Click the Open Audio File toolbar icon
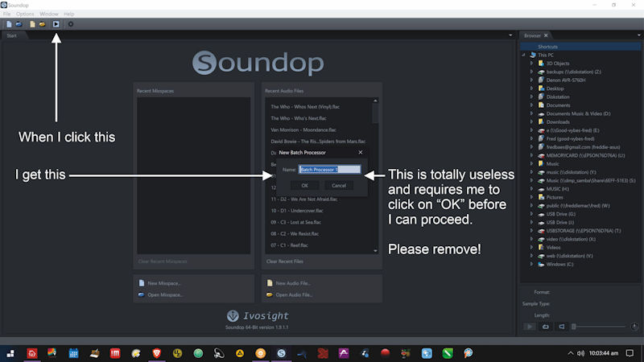Screen dimensions: 644x362 point(42,24)
